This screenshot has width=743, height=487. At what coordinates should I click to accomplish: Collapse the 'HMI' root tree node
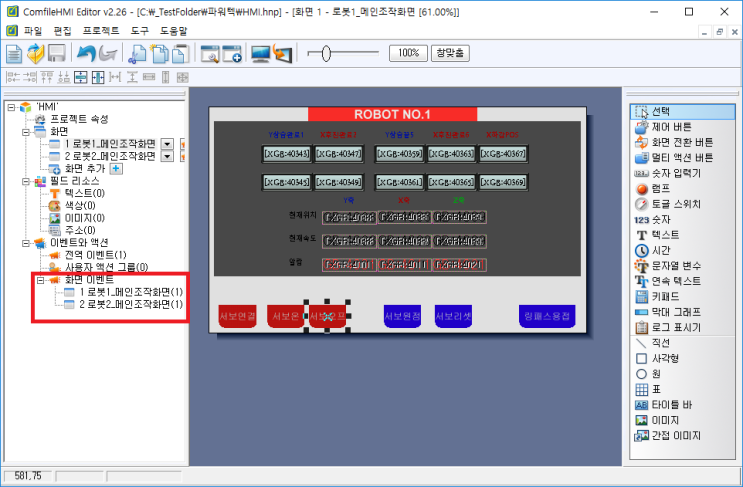coord(11,108)
